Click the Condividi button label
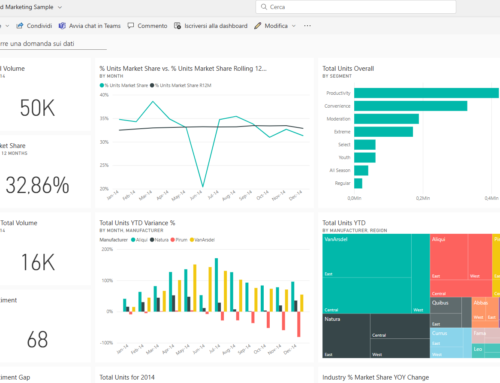The height and width of the screenshot is (383, 500). click(x=39, y=26)
